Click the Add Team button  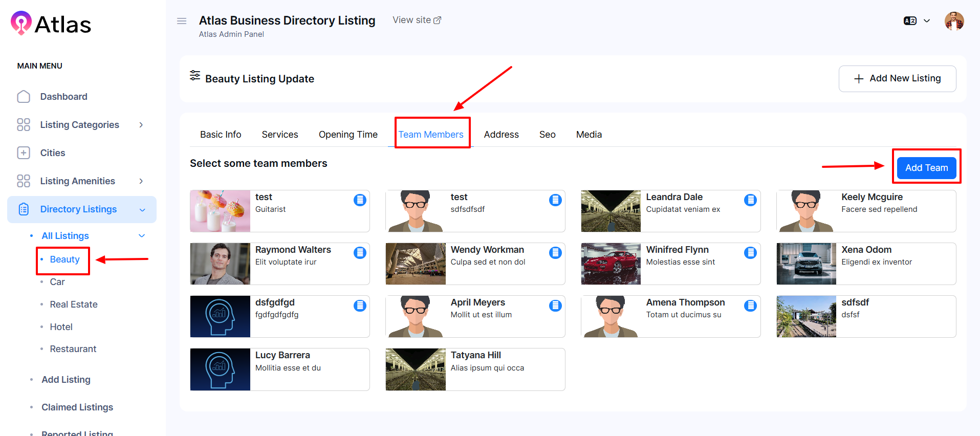tap(926, 168)
